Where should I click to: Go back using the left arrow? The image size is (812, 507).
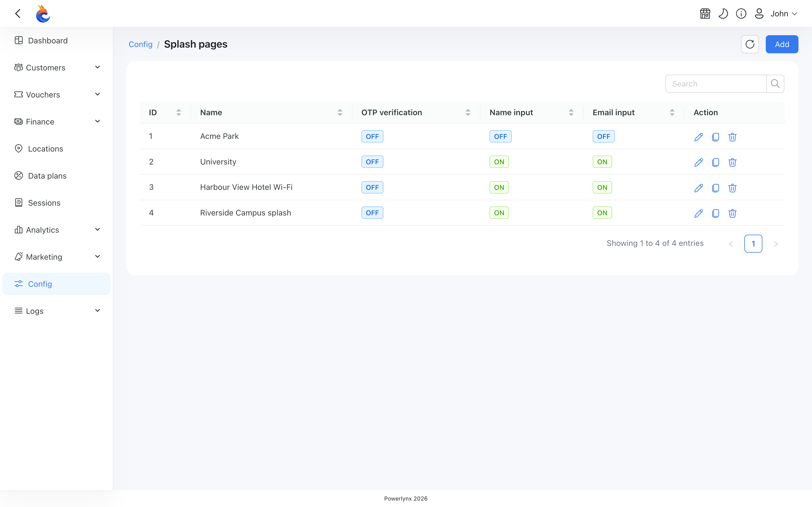18,14
